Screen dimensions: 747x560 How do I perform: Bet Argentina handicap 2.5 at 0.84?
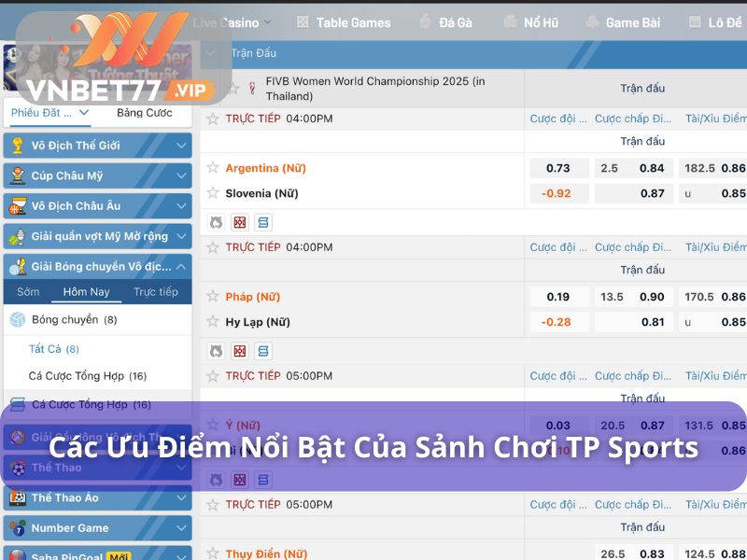point(634,168)
